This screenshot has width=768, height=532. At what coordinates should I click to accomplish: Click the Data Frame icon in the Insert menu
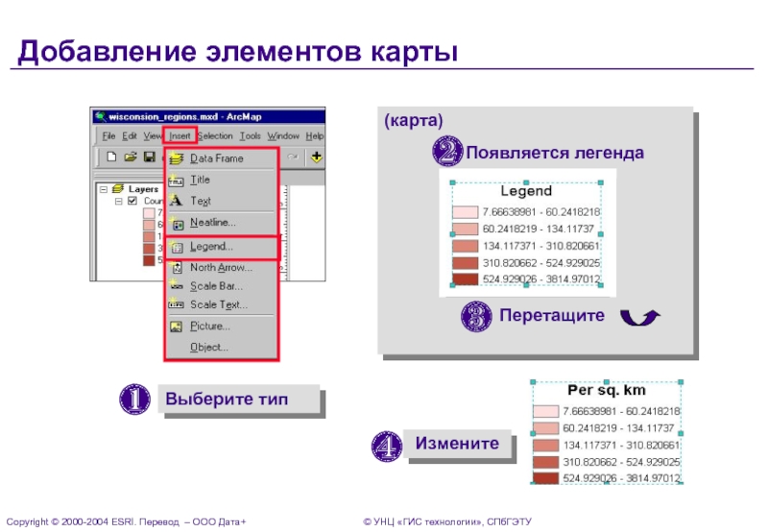(176, 158)
